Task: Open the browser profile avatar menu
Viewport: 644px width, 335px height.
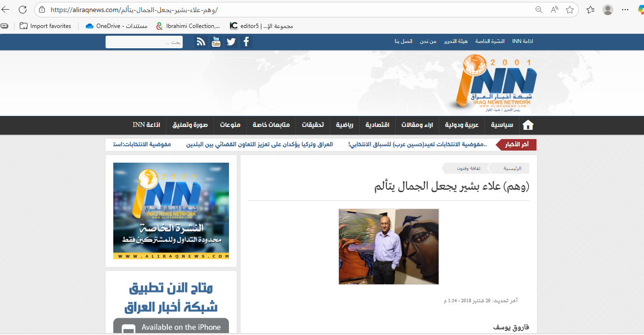Action: [x=608, y=10]
